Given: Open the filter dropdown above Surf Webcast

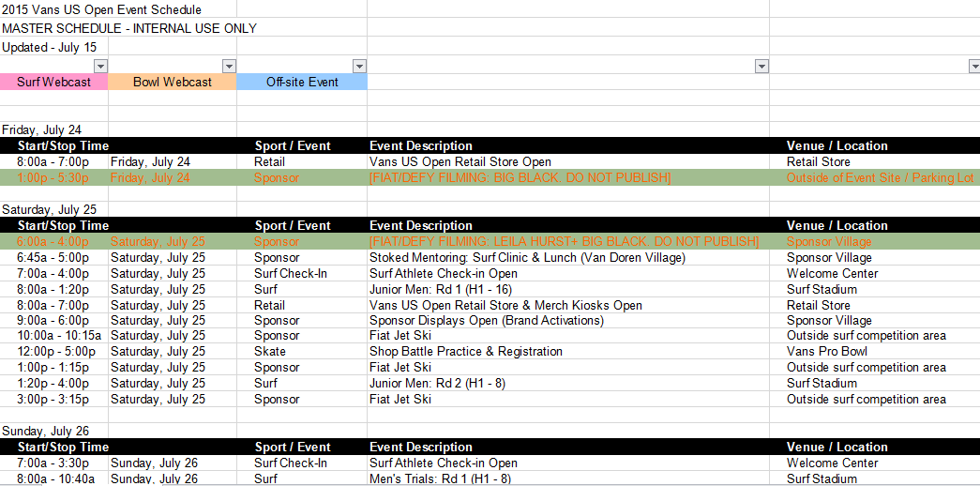Looking at the screenshot, I should [100, 66].
